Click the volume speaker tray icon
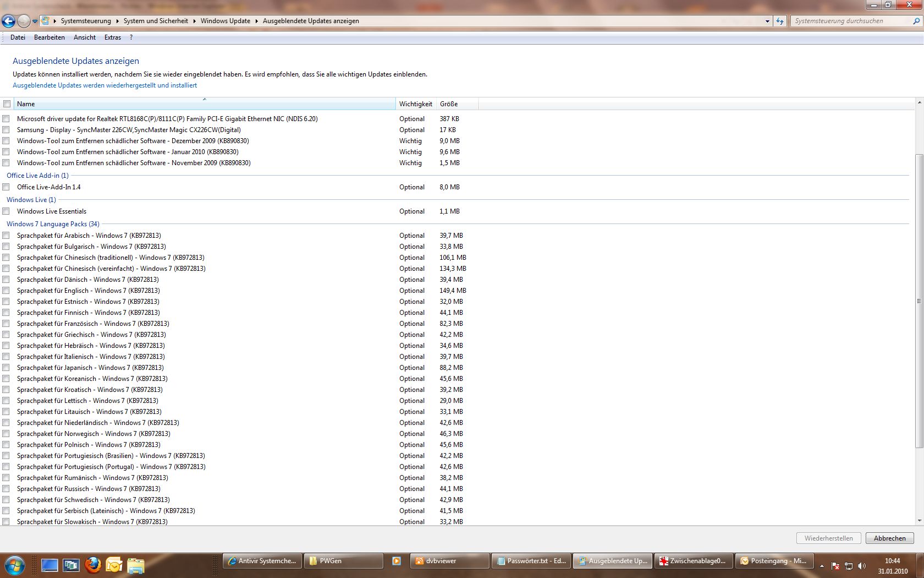Image resolution: width=924 pixels, height=578 pixels. (x=861, y=566)
